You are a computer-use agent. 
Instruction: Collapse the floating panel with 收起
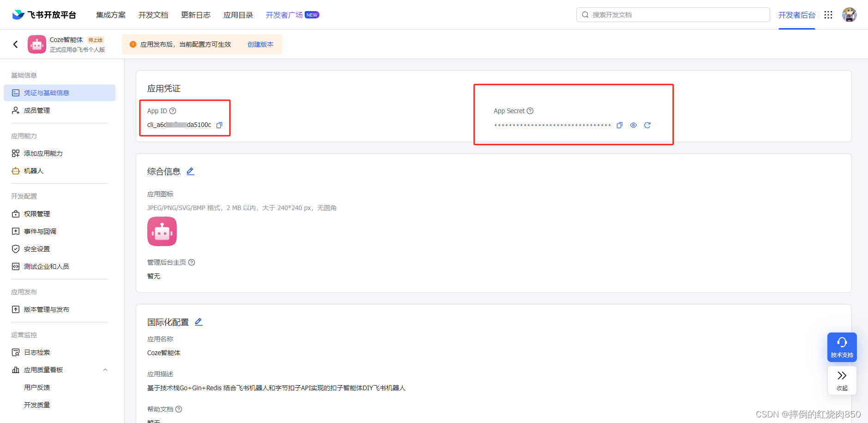pos(842,381)
